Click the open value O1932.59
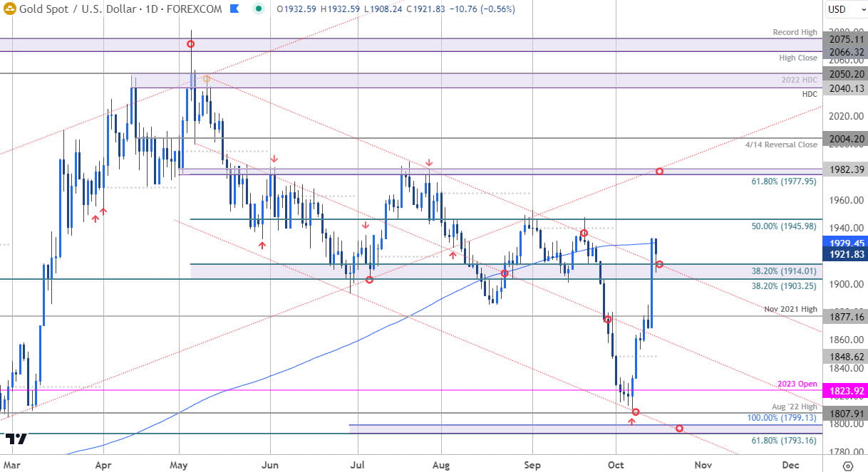868x472 pixels. coord(298,10)
